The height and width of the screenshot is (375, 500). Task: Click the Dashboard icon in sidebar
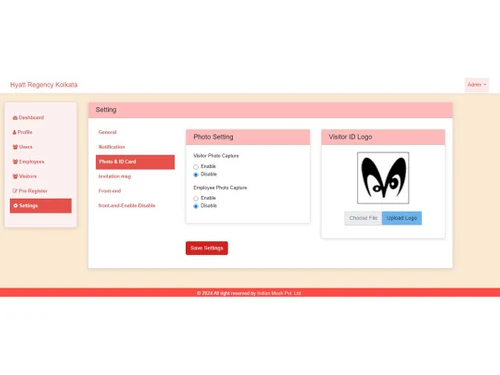click(x=15, y=118)
